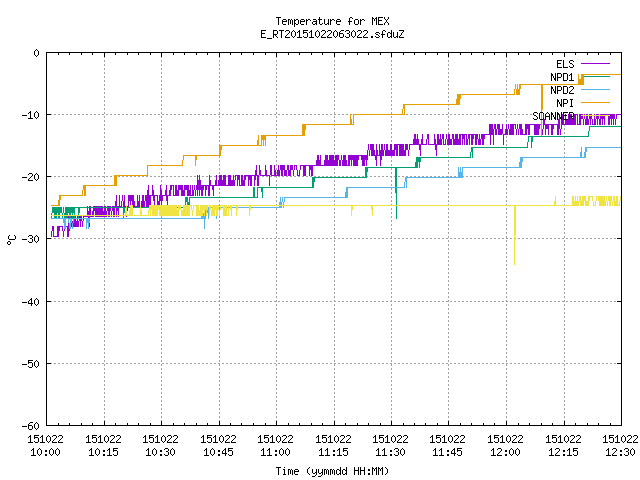Image resolution: width=640 pixels, height=480 pixels.
Task: Click the x-axis tick label 12:00
Action: [x=506, y=452]
